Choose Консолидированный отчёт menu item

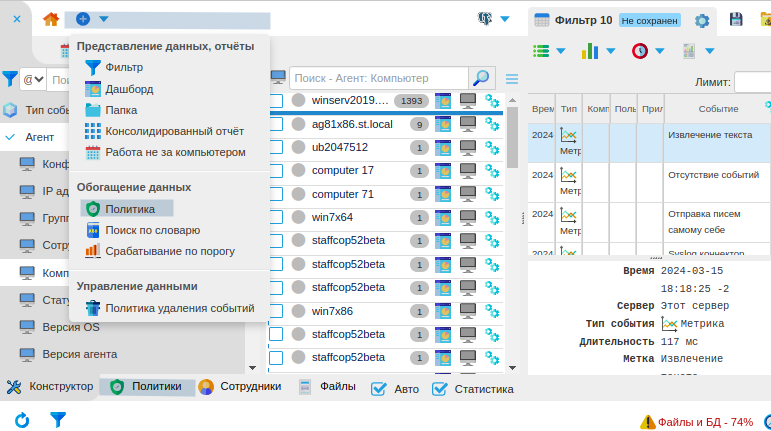[x=174, y=131]
